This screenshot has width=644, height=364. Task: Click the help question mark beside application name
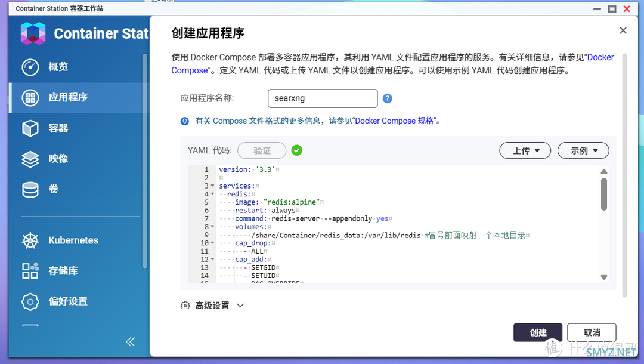(x=388, y=98)
